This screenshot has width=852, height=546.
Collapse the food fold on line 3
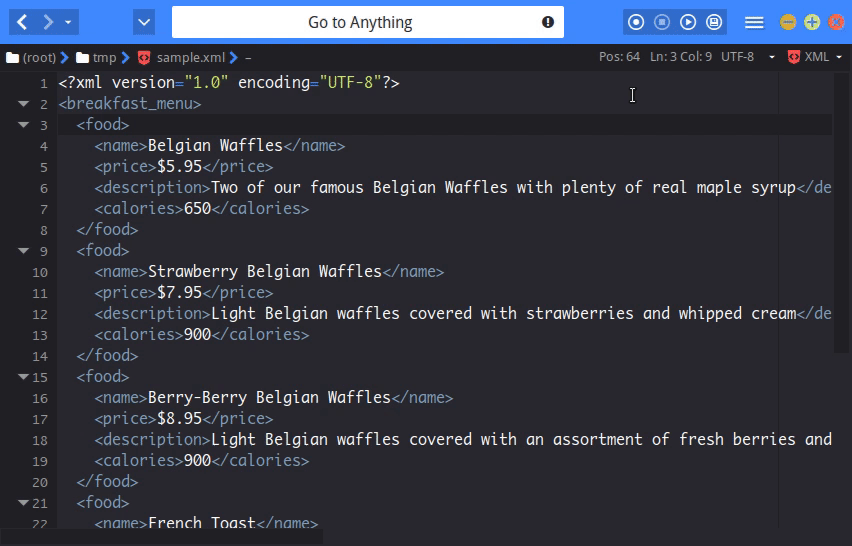tap(23, 124)
